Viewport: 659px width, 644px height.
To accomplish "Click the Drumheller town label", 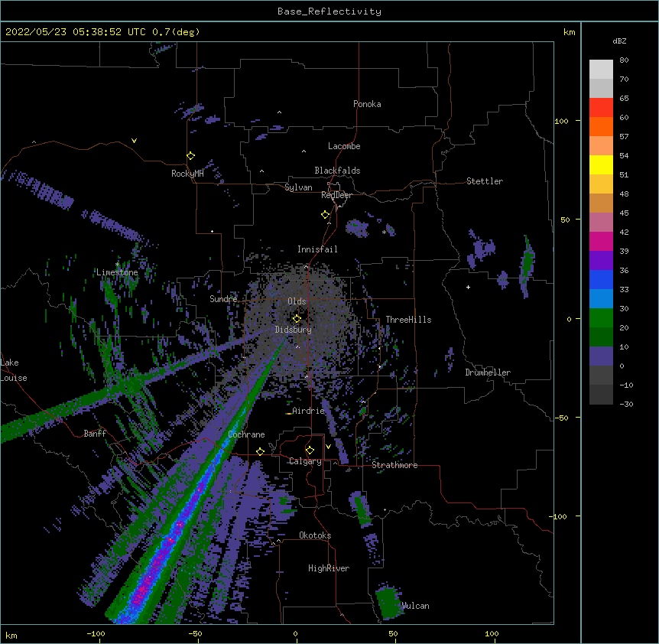I will (488, 372).
